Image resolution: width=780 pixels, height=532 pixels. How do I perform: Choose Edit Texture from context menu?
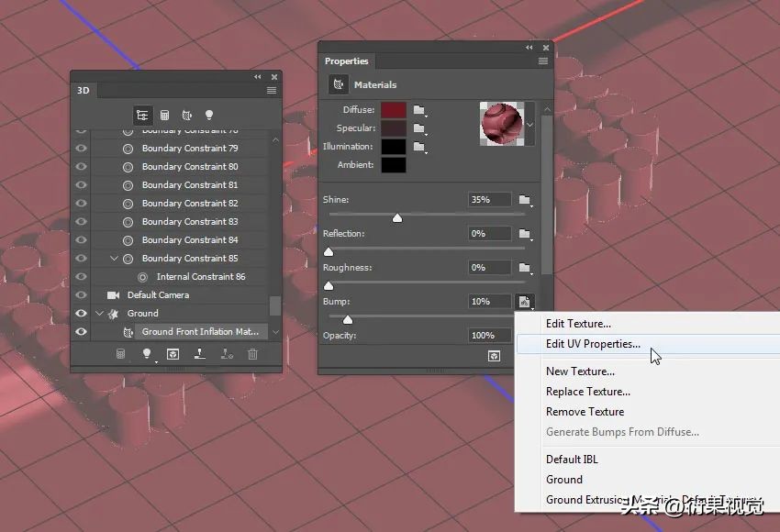coord(578,324)
